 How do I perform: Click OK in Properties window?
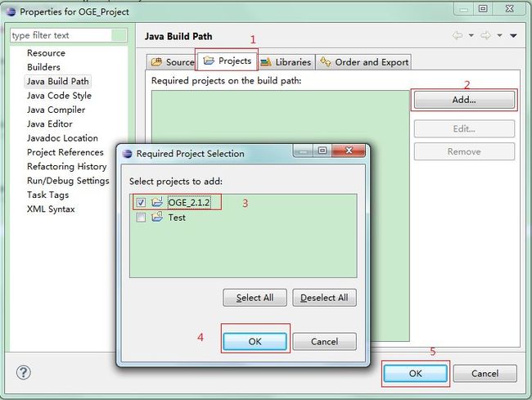(415, 373)
